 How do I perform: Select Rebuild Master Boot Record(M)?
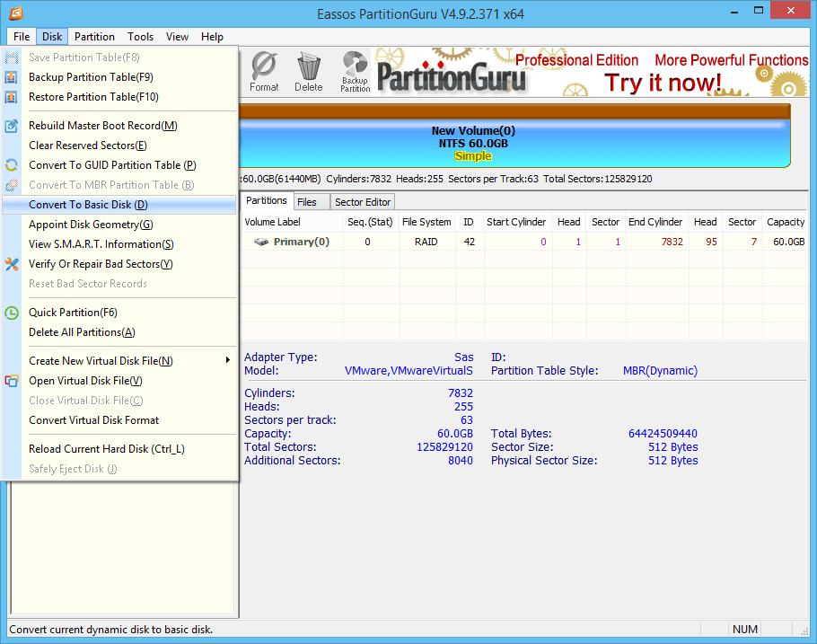point(119,126)
